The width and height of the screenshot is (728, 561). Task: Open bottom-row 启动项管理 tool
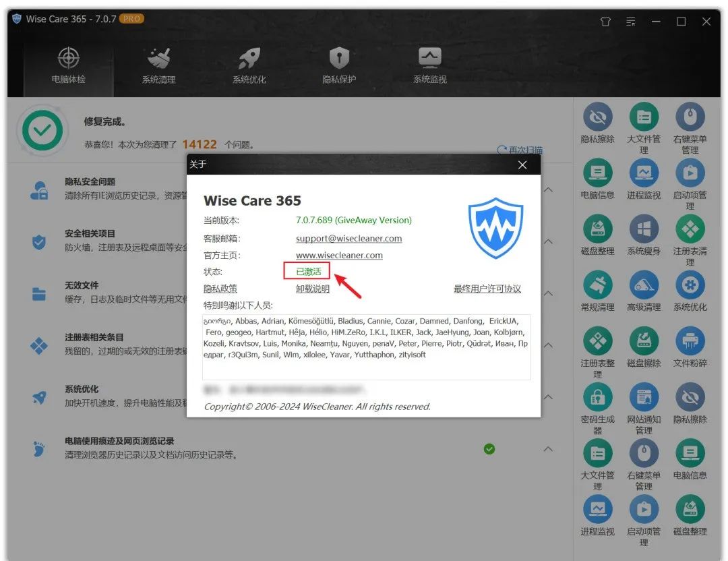(644, 521)
